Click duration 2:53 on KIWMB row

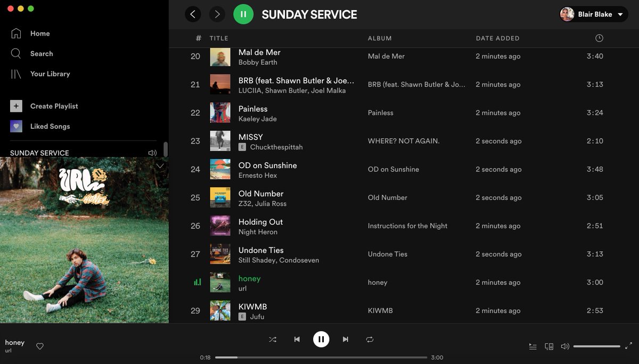pos(595,310)
